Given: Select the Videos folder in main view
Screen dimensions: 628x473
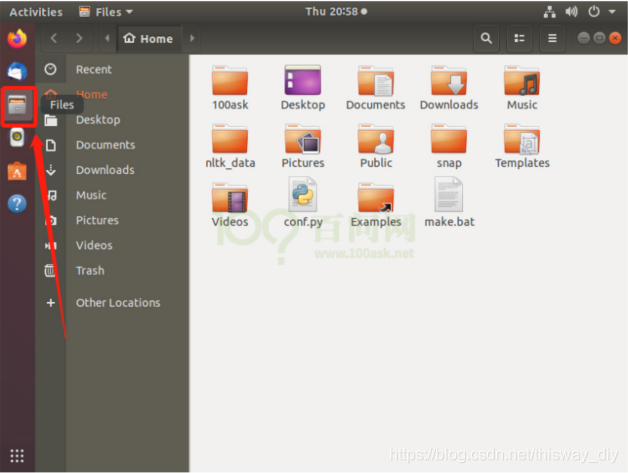Looking at the screenshot, I should coord(230,205).
